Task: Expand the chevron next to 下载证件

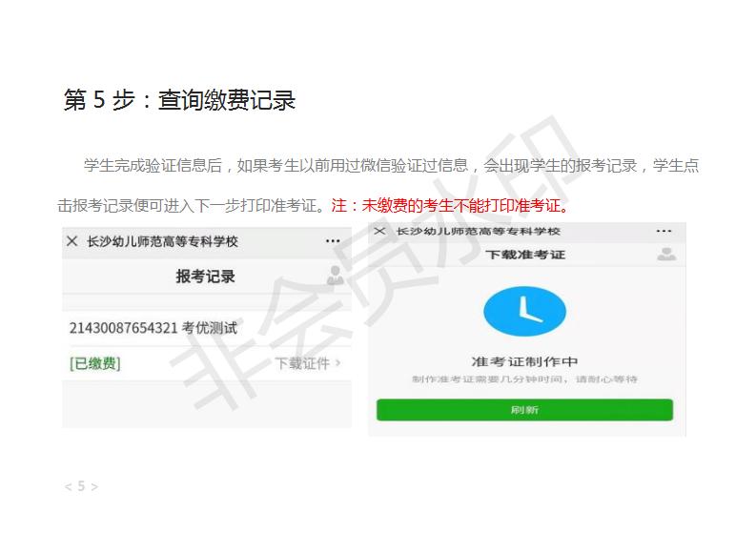Action: (x=338, y=362)
